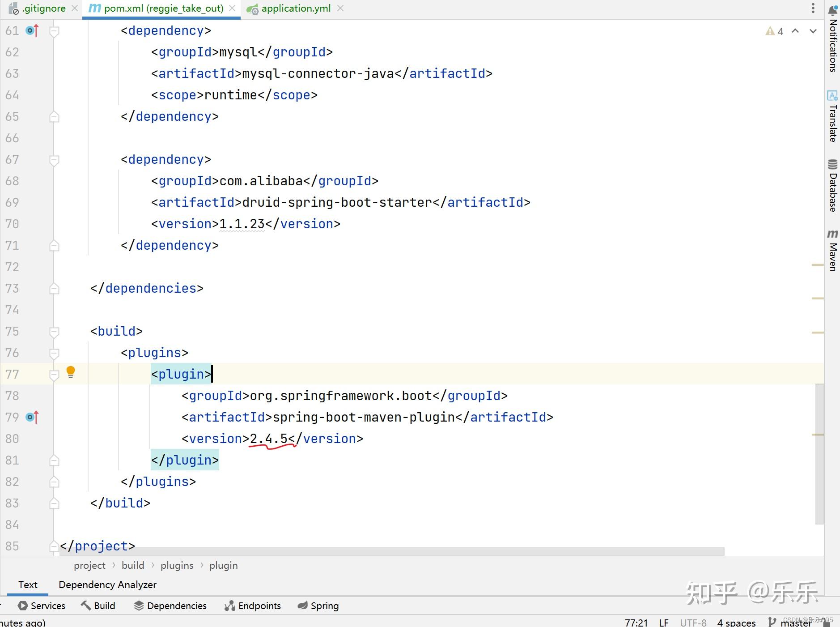Collapse the mysql dependency block
Viewport: 840px width, 627px height.
(x=55, y=30)
